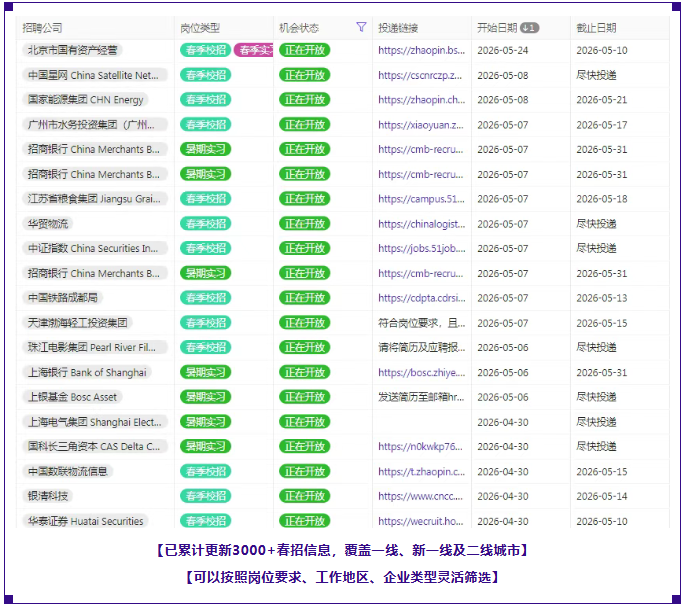Open the jobs.51job... link for 中证指数

[422, 248]
